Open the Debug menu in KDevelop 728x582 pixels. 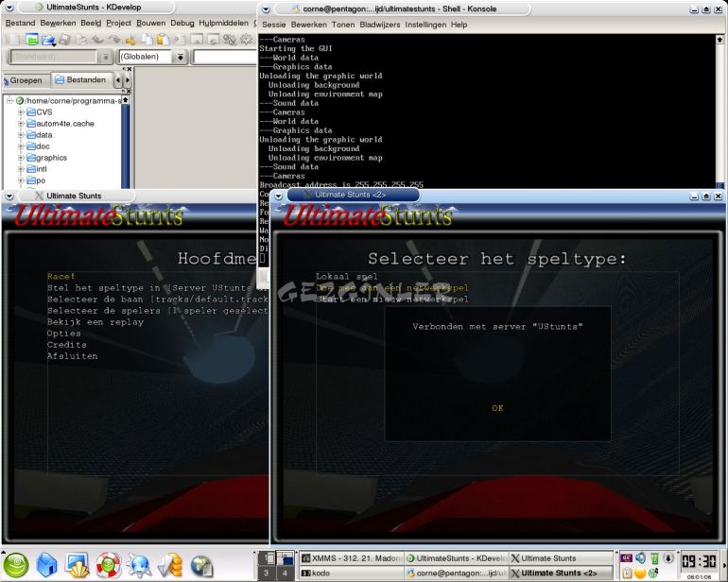click(182, 23)
